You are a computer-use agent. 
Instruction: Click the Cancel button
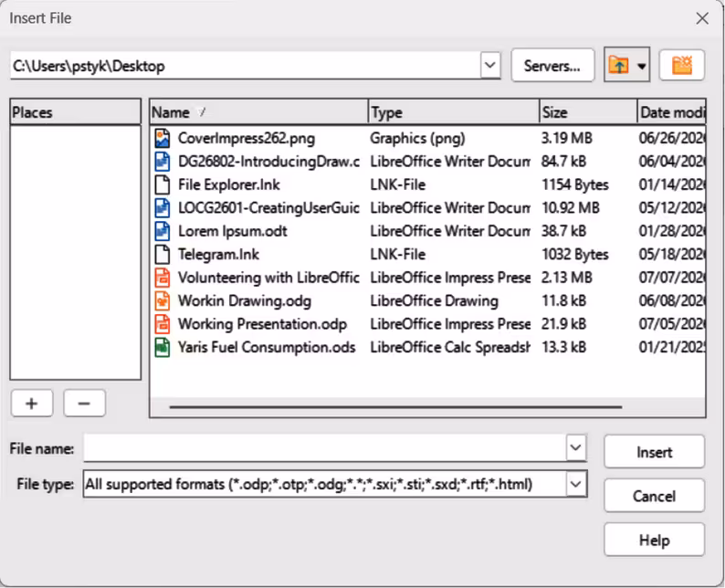pyautogui.click(x=655, y=496)
